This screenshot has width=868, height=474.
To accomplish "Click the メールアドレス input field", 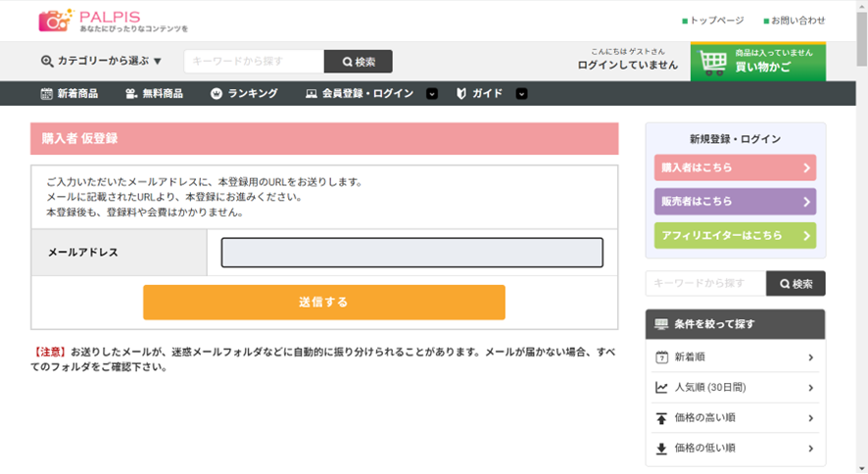I will coord(411,253).
